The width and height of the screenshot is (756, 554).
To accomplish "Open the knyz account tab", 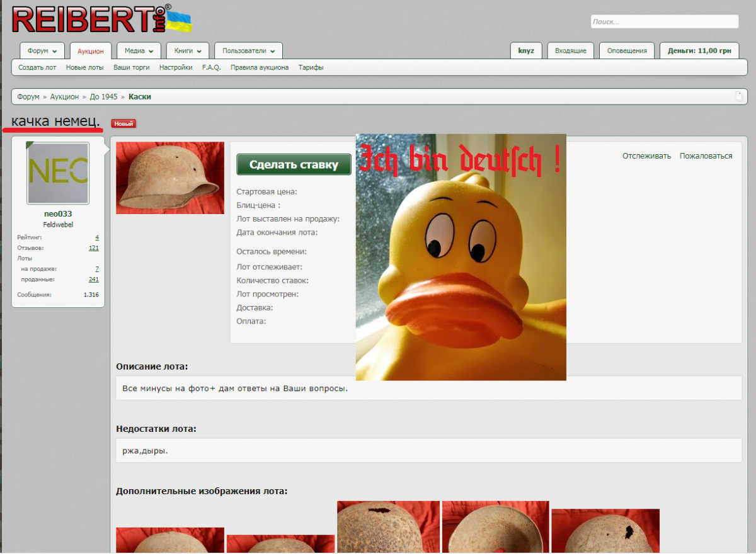I will (x=526, y=50).
